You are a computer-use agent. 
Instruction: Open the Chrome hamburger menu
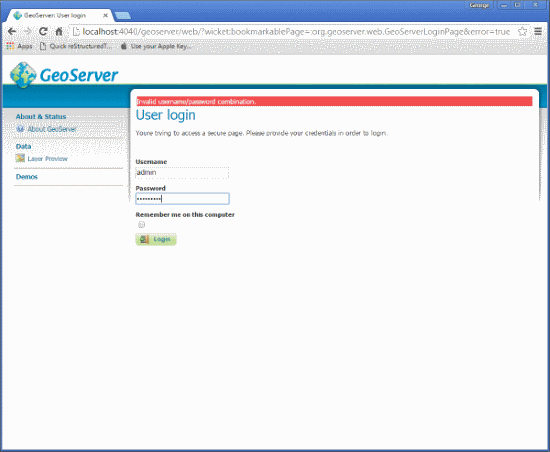click(538, 31)
